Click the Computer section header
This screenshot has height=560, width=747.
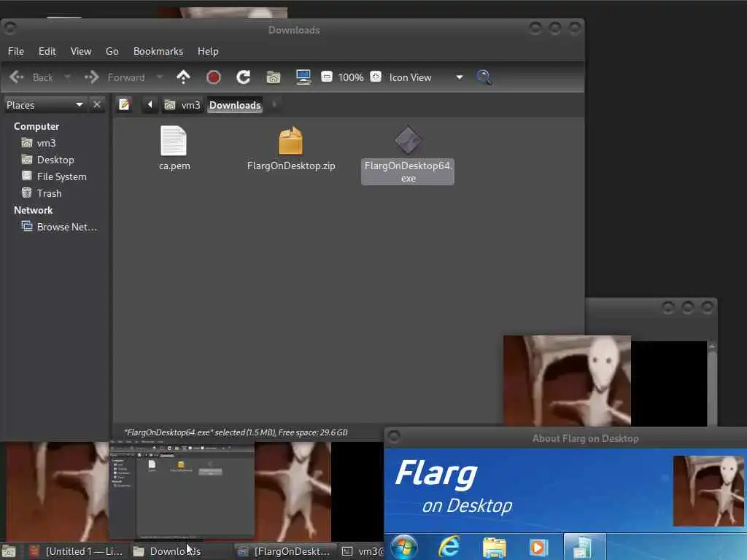pos(36,126)
